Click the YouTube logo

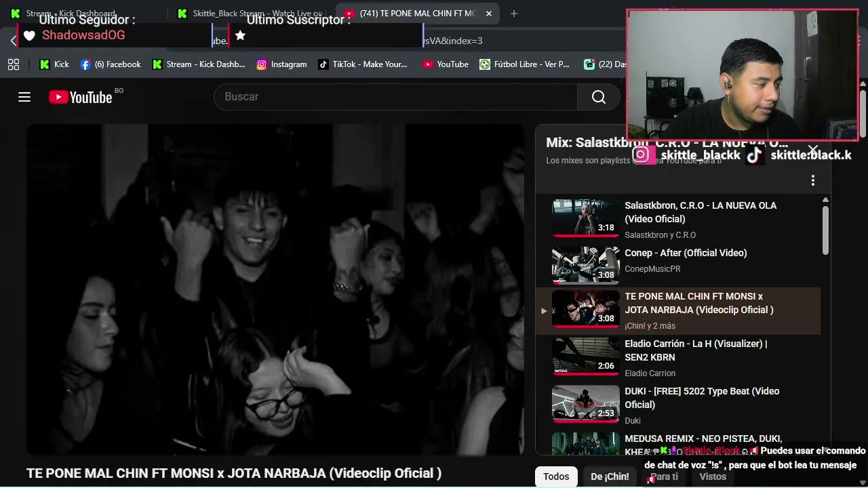point(80,97)
